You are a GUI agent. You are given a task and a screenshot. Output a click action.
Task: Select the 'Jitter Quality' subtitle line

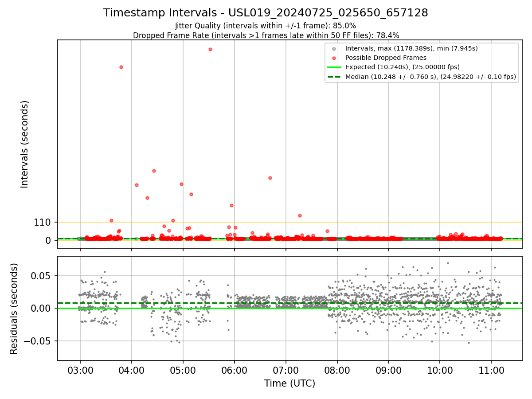[266, 26]
